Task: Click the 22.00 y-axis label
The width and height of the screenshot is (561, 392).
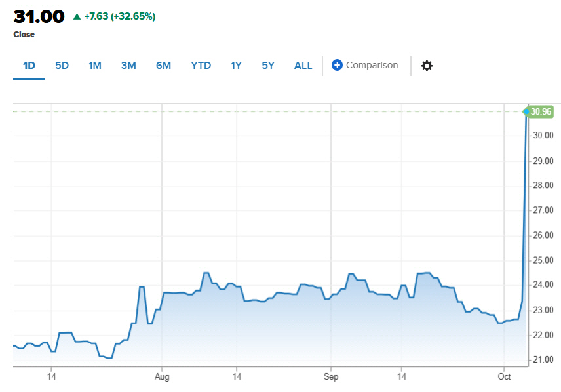Action: pos(543,336)
